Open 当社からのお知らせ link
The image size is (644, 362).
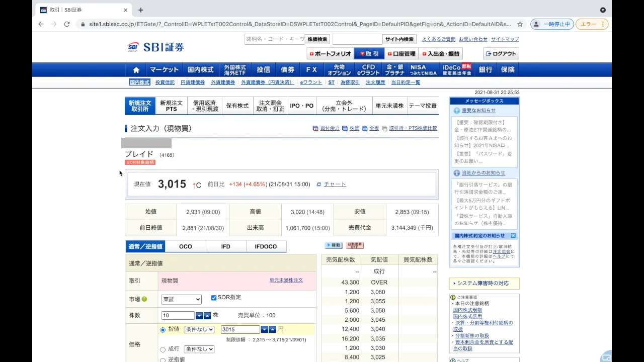click(x=484, y=173)
